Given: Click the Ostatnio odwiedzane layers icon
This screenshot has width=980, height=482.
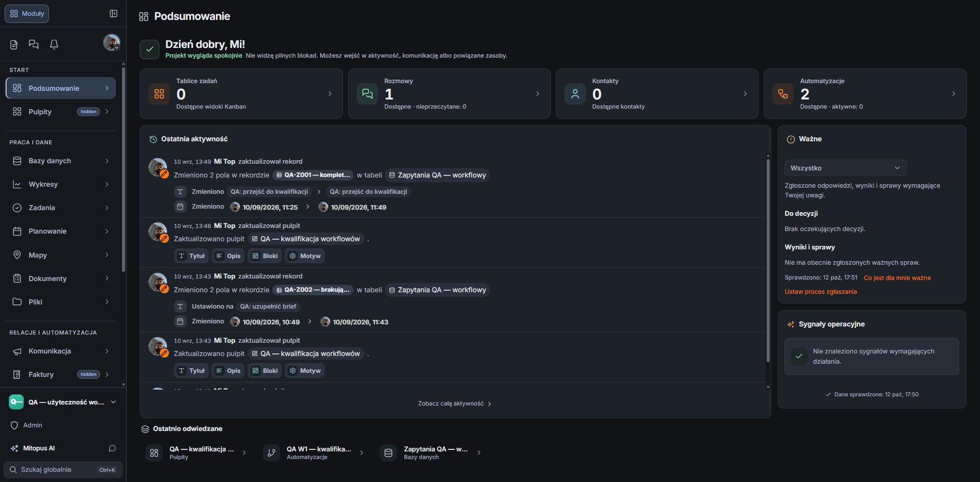Looking at the screenshot, I should pos(145,429).
